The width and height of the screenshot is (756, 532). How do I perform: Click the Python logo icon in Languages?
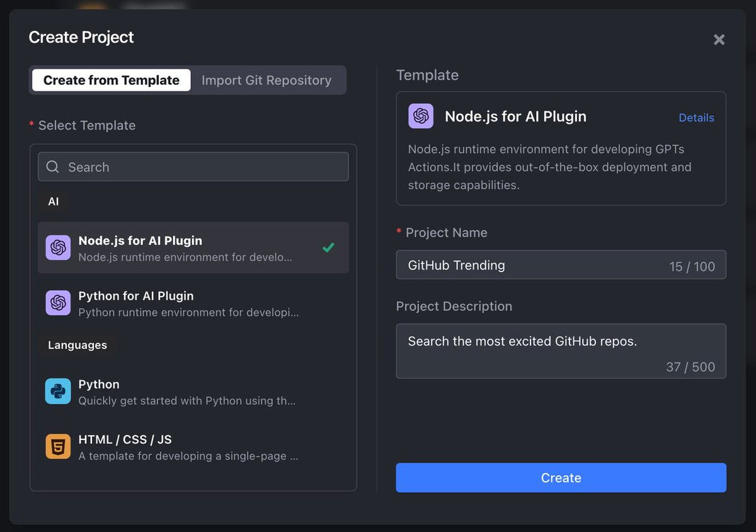(x=58, y=391)
